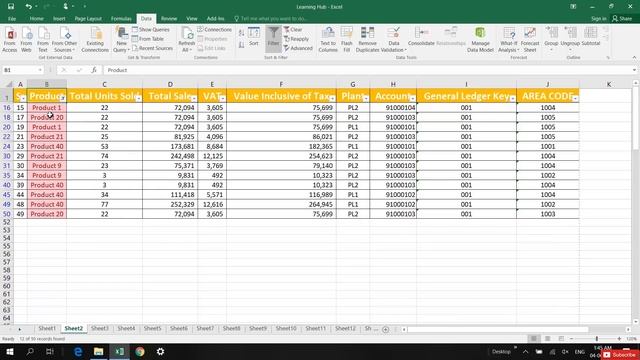Click the Undo arrow icon
Viewport: 640px width, 360px height.
28,7
